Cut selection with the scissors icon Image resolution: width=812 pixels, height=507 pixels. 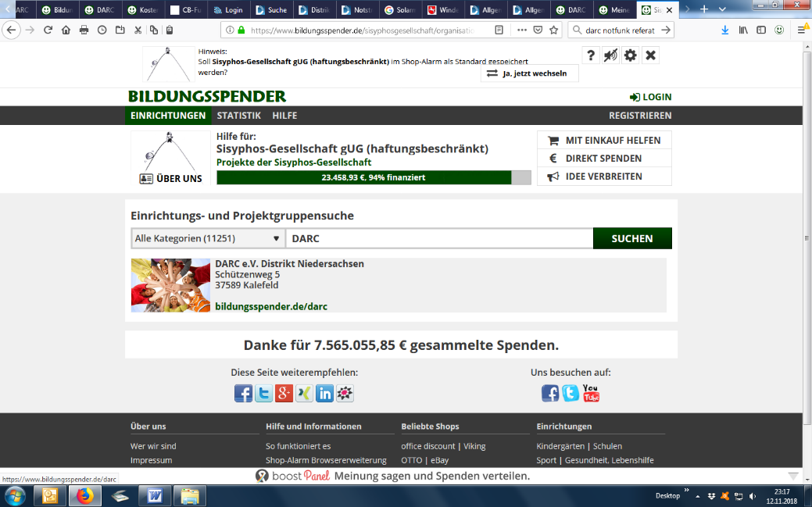138,30
